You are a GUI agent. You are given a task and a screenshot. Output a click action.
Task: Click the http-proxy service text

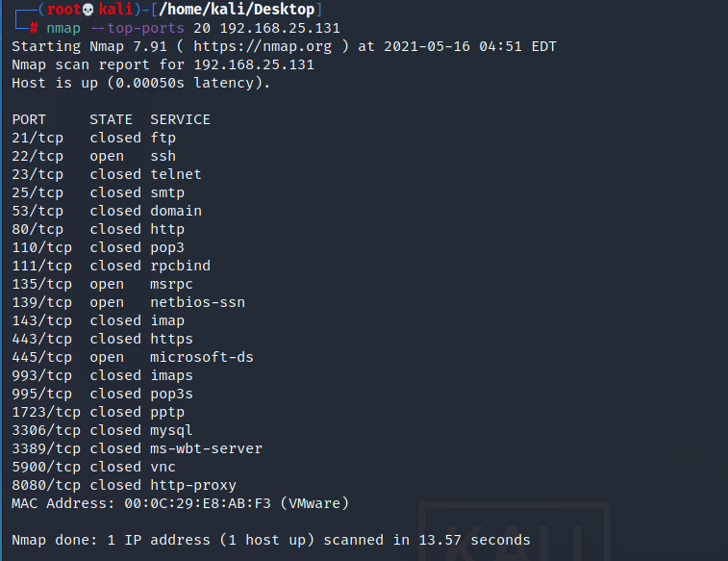(x=193, y=485)
